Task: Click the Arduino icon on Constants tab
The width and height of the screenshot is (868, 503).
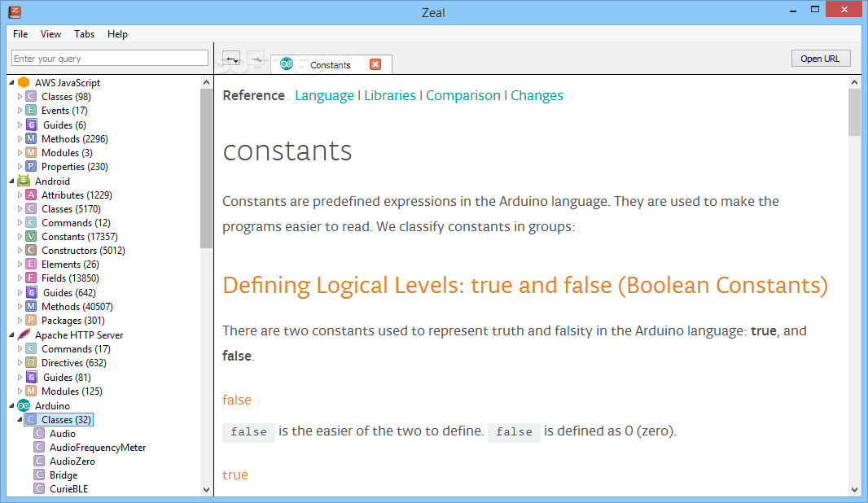Action: (x=286, y=64)
